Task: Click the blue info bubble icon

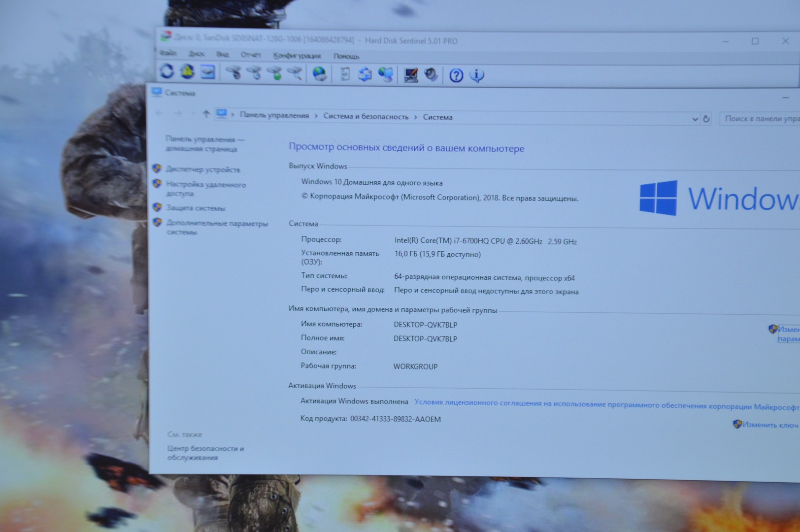Action: [476, 75]
